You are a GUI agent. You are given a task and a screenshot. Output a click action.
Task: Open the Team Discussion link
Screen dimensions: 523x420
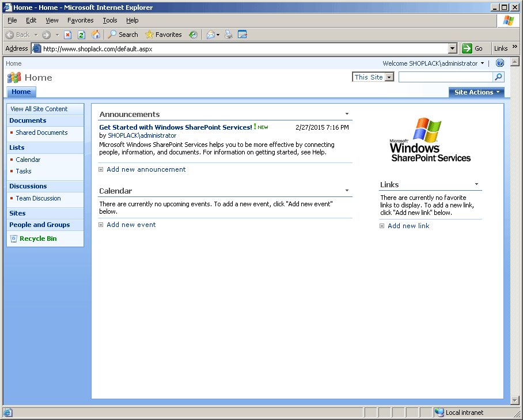(39, 199)
